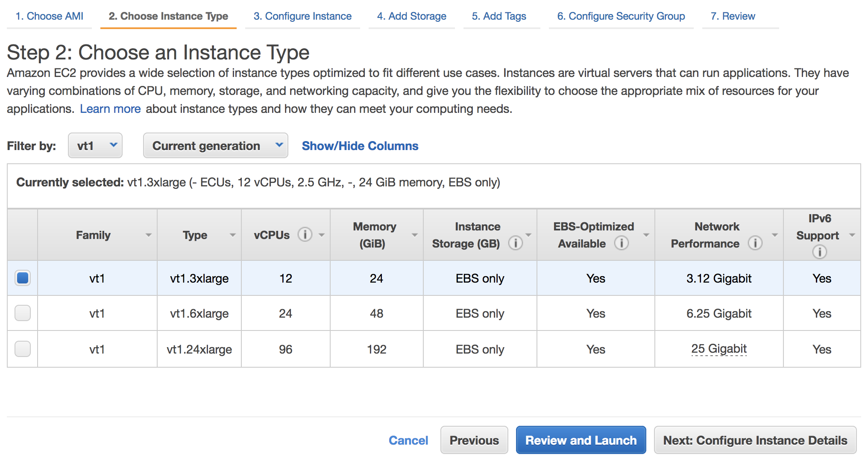Viewport: 868px width, 466px height.
Task: Deselect the vt1.3xlarge instance checkbox
Action: pyautogui.click(x=23, y=278)
